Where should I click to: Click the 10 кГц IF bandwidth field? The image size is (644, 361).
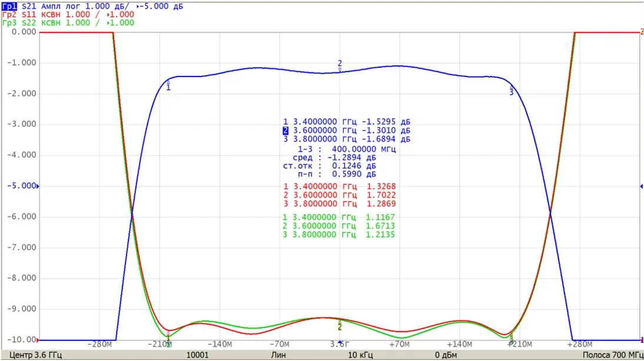pos(361,355)
